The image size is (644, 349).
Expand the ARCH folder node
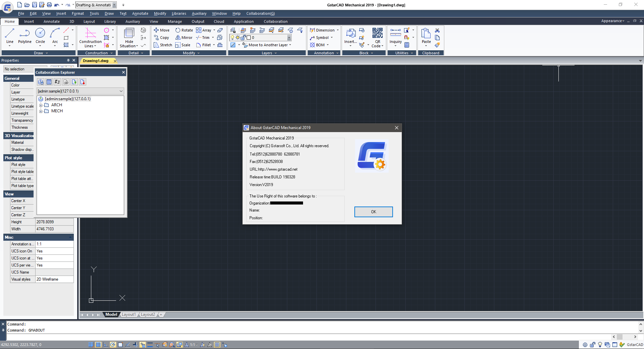point(41,105)
